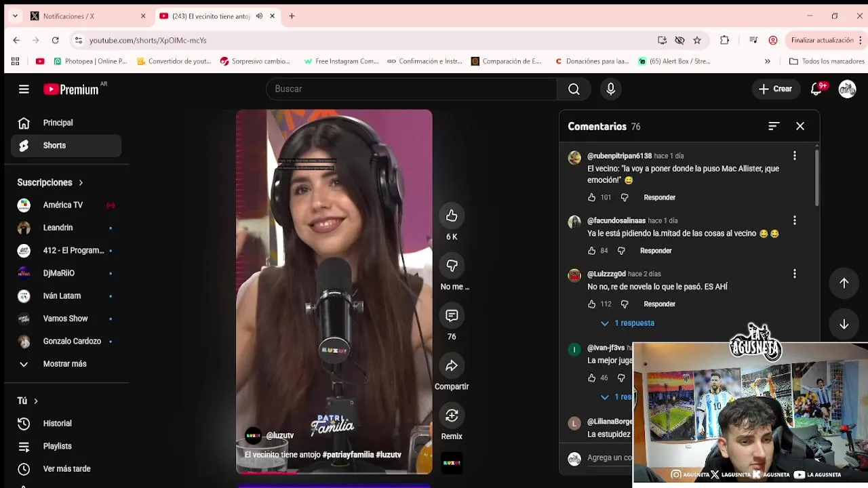Open DjMaRiiO subscription

(x=66, y=273)
